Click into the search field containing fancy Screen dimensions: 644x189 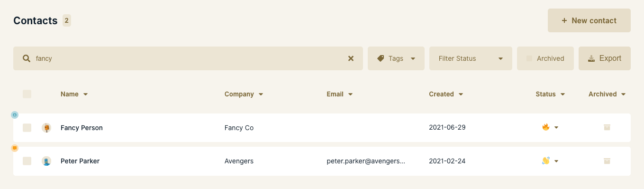click(188, 58)
